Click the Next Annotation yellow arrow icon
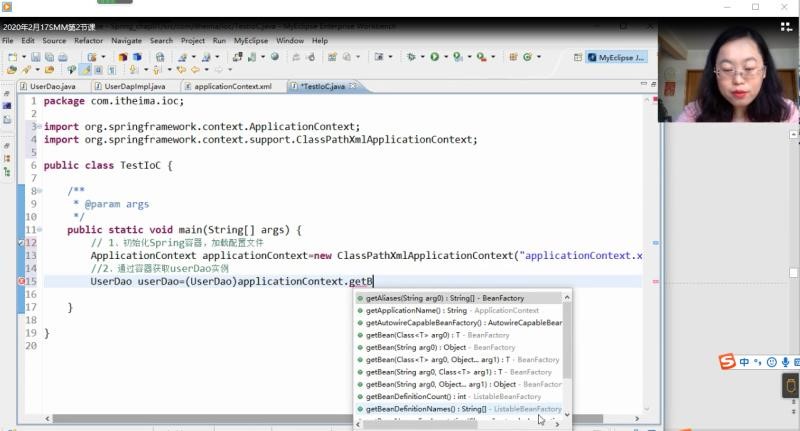The image size is (800, 431). point(133,69)
